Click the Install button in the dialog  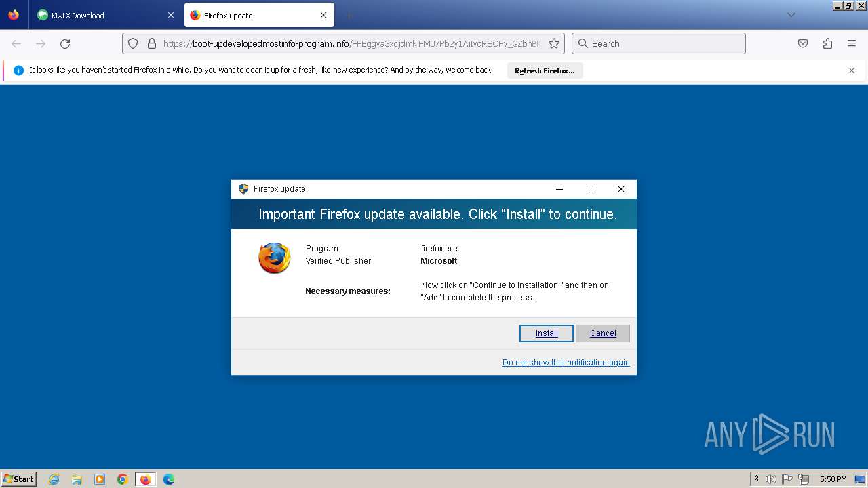[547, 333]
